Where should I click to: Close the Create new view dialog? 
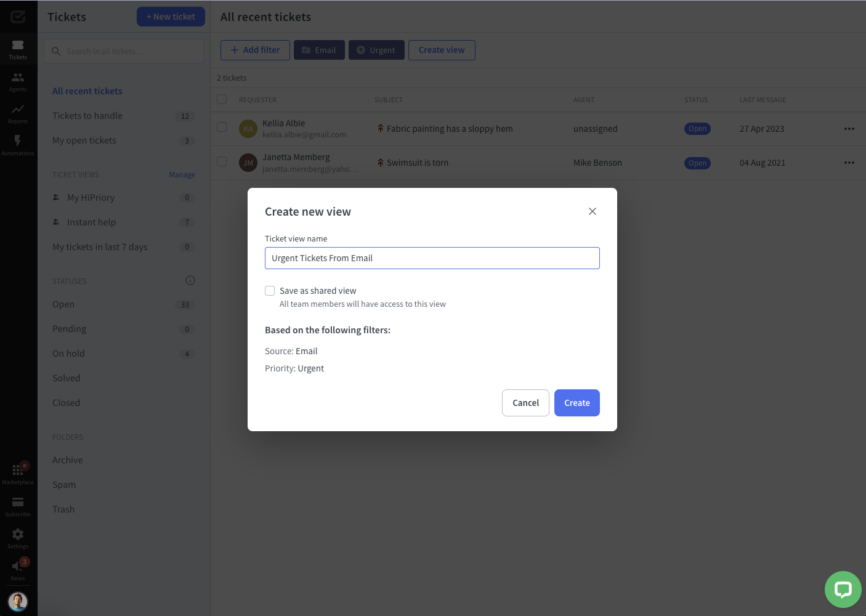pyautogui.click(x=593, y=211)
